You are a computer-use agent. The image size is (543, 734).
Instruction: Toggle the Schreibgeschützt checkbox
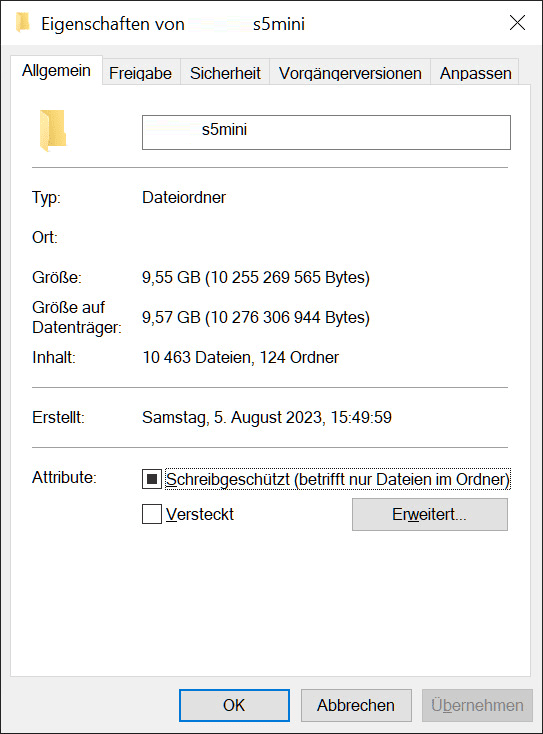click(152, 479)
